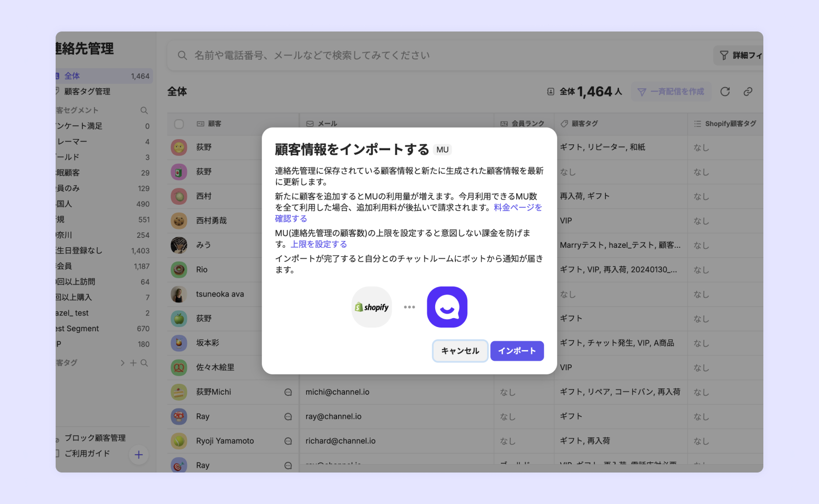This screenshot has width=819, height=504.
Task: Click the email richard@channel.io
Action: 341,441
